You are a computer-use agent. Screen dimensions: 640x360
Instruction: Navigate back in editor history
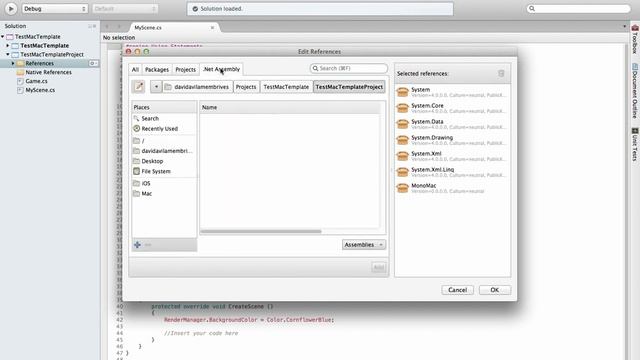[x=107, y=27]
